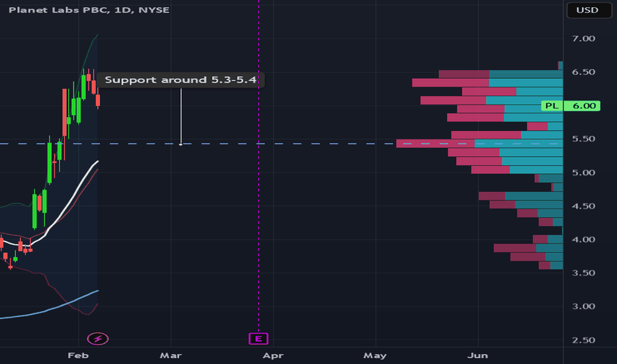Click the 2.50 price axis label
The image size is (617, 364).
[x=583, y=340]
